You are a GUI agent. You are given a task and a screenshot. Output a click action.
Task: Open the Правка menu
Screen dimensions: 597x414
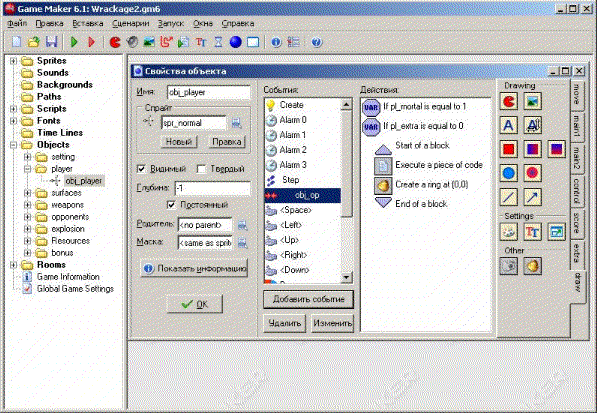(49, 24)
